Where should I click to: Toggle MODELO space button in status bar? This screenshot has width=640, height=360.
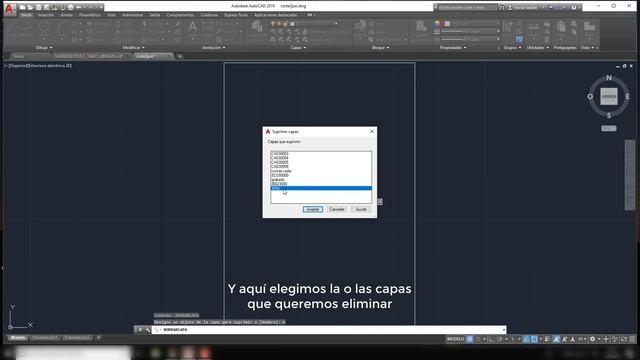(455, 339)
